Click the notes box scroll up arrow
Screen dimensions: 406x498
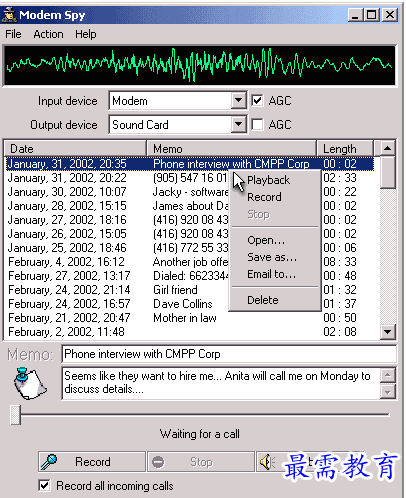[388, 375]
